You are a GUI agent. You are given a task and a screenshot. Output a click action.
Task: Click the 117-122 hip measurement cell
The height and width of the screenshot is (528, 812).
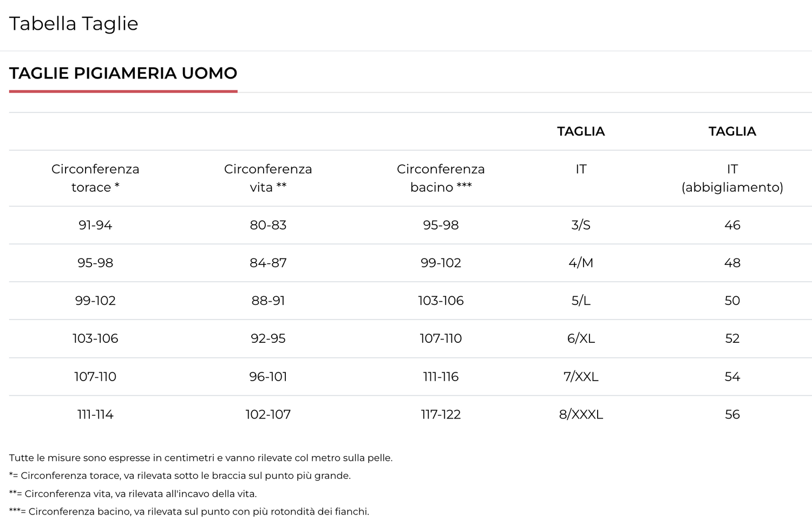tap(441, 415)
